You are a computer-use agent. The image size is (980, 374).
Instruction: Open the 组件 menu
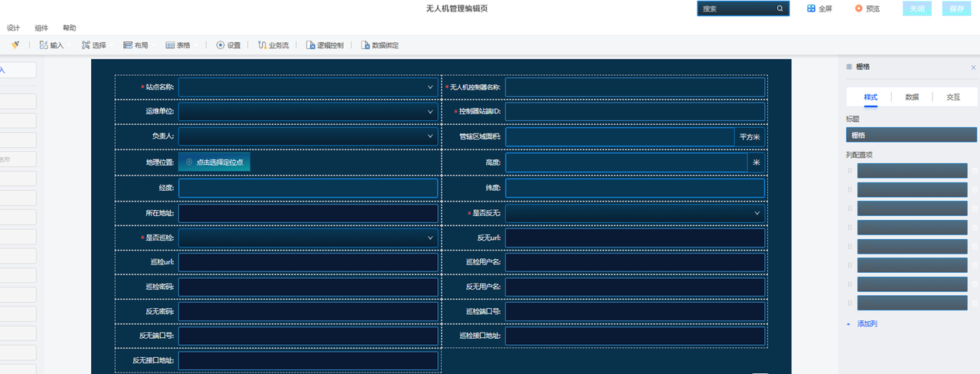click(41, 28)
